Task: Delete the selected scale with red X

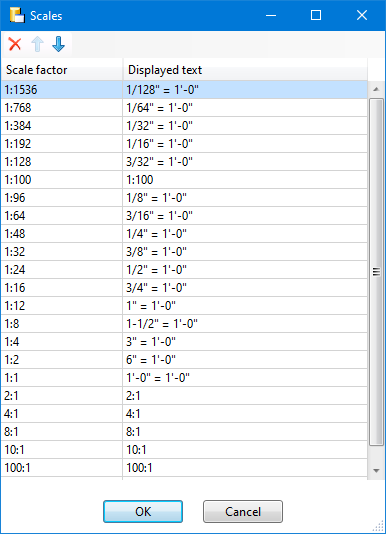Action: coord(15,44)
